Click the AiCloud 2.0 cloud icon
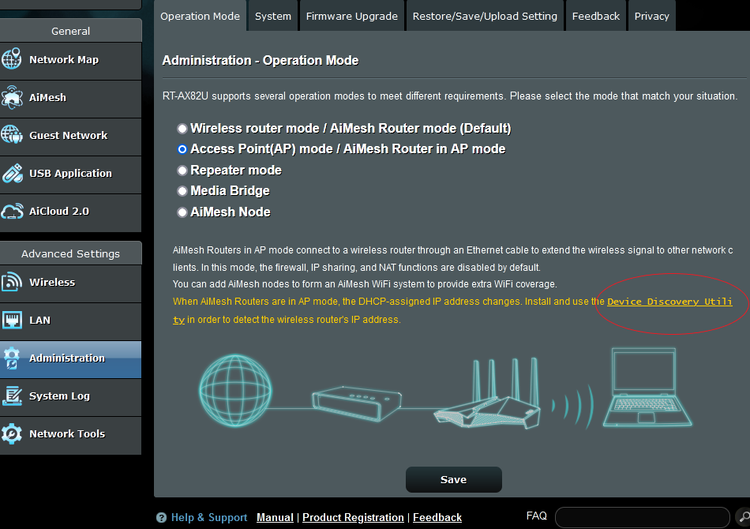 (12, 211)
